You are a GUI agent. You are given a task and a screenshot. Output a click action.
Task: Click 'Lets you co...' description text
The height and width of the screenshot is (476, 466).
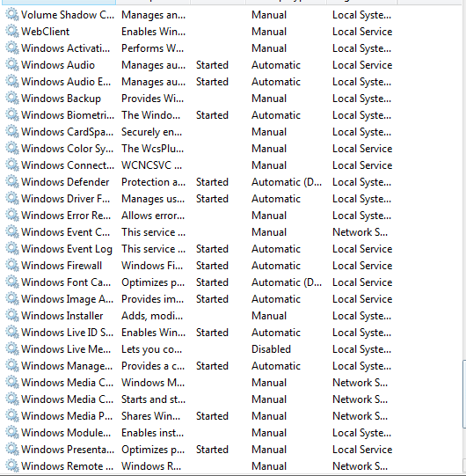click(152, 349)
